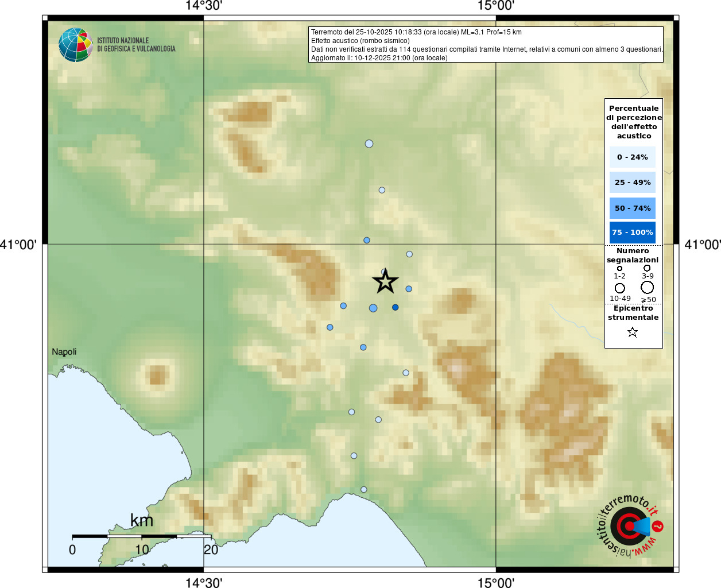Click the legend circle for 1-2 reports
This screenshot has height=588, width=721.
(x=619, y=268)
